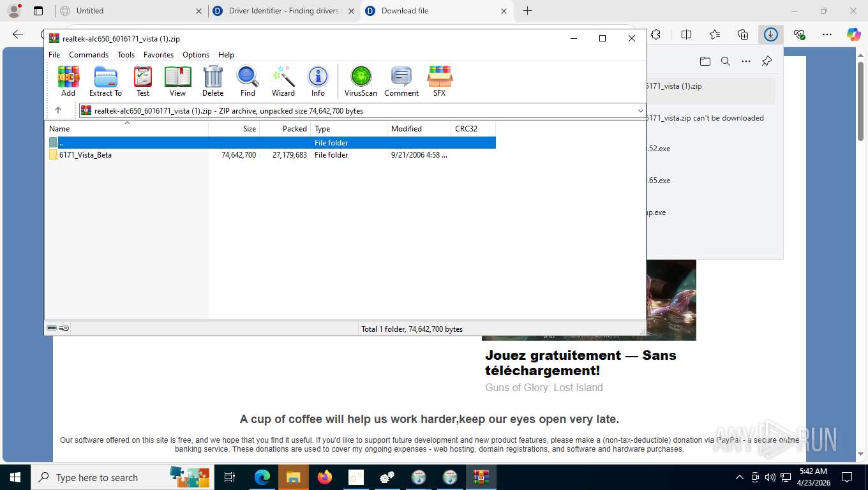Open WinRAR Commands menu

click(x=89, y=55)
